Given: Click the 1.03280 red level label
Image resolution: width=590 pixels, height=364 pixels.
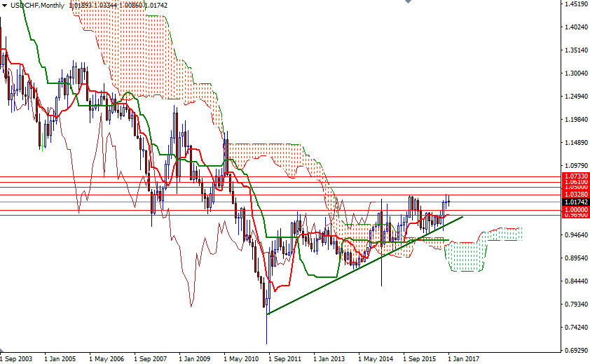Looking at the screenshot, I should [575, 195].
